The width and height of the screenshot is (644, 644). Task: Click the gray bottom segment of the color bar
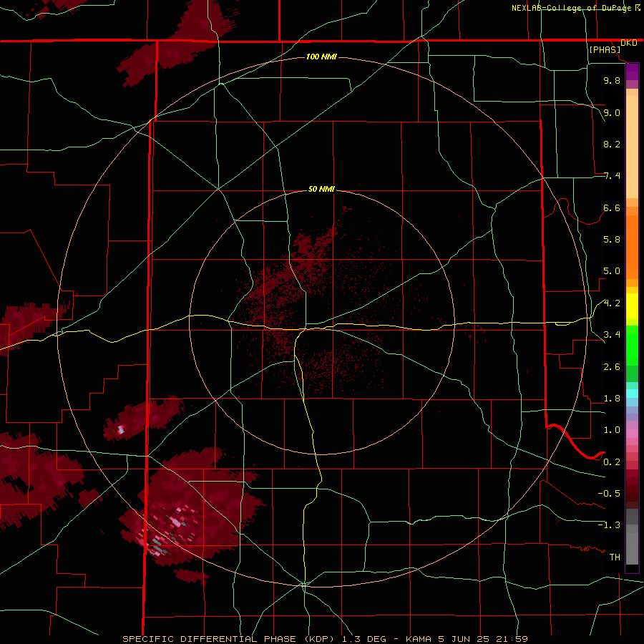coord(632,548)
